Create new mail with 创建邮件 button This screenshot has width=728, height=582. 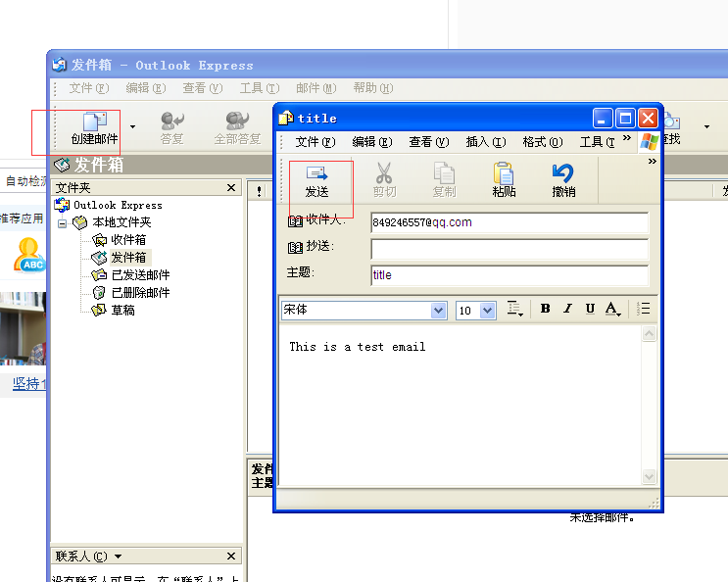pyautogui.click(x=94, y=128)
